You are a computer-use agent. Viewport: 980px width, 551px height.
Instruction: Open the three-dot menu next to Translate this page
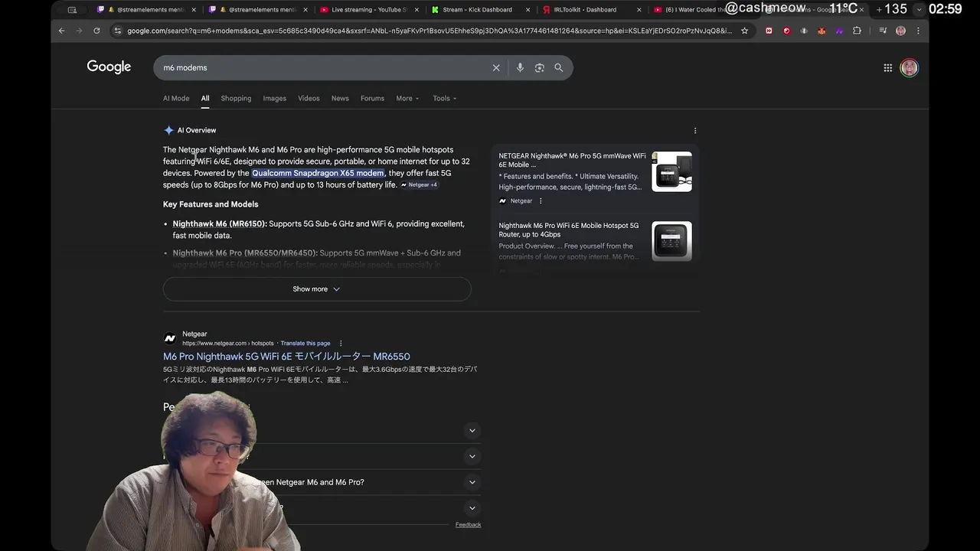(341, 343)
